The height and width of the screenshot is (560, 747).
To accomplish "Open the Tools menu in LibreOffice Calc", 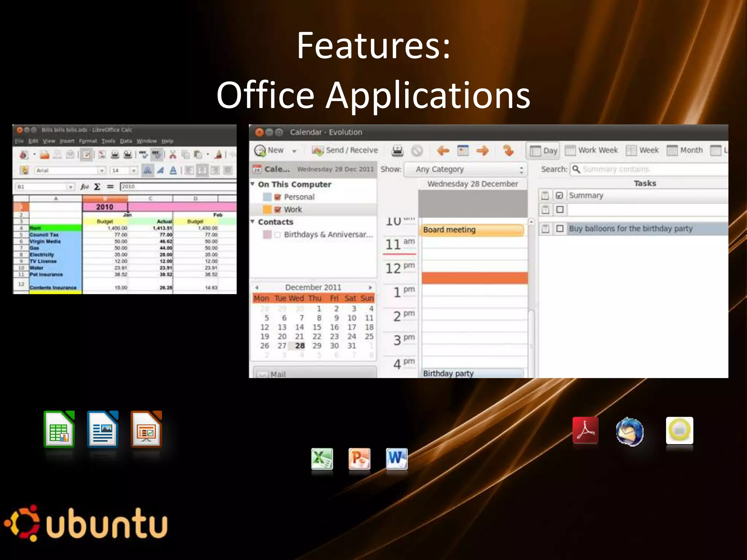I will (x=108, y=141).
